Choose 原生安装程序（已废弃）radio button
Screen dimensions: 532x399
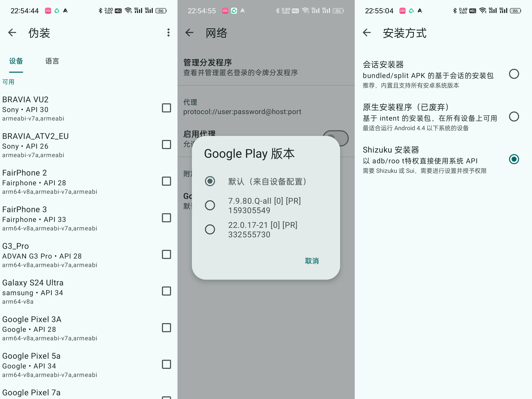(x=514, y=117)
